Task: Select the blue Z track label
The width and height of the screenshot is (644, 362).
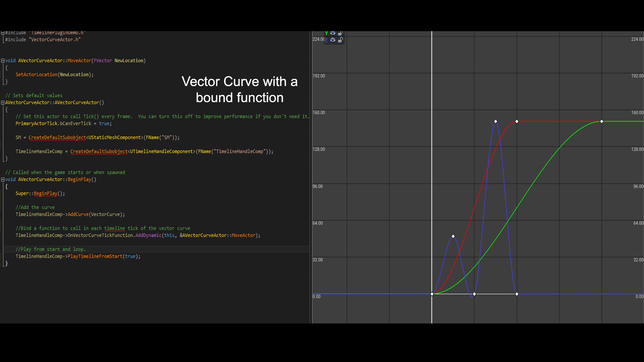Action: click(x=326, y=40)
